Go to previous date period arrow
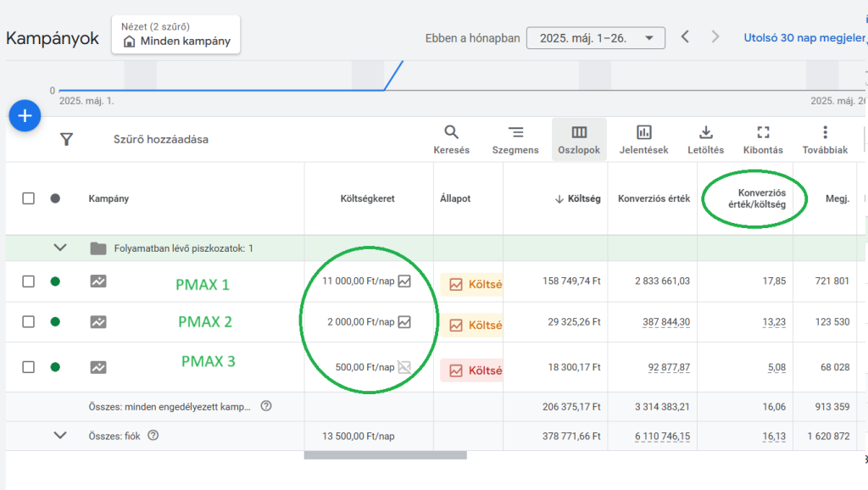 686,37
